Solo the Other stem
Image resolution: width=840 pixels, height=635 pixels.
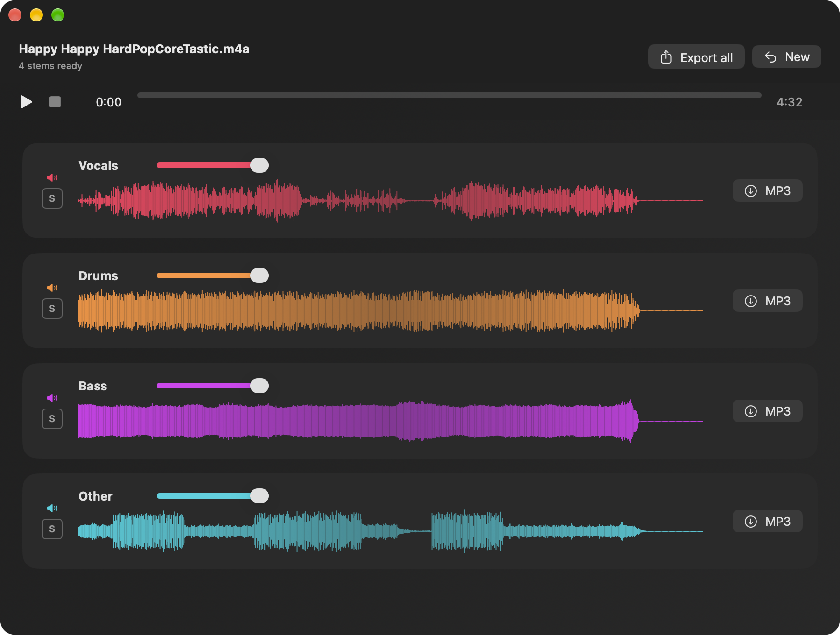click(x=52, y=529)
